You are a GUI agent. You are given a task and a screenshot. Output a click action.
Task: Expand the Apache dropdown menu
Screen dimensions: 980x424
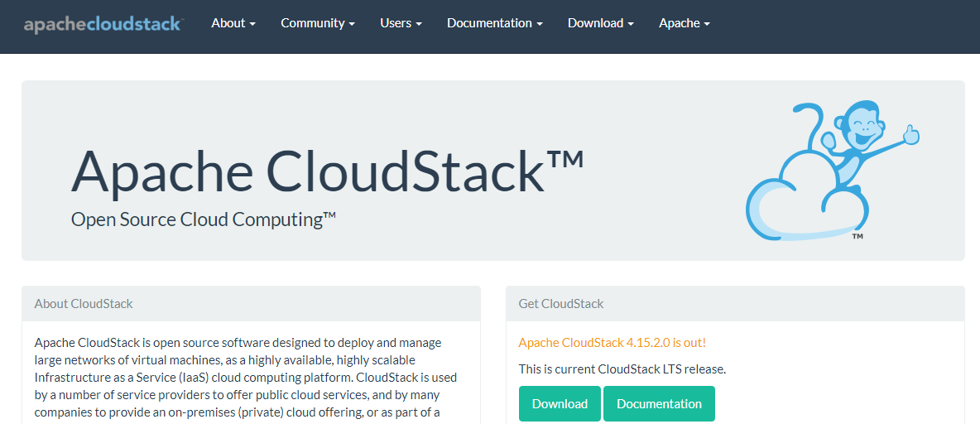point(685,23)
